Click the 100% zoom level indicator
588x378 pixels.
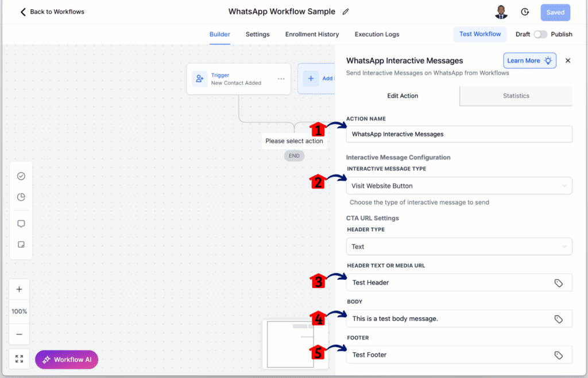(x=19, y=311)
